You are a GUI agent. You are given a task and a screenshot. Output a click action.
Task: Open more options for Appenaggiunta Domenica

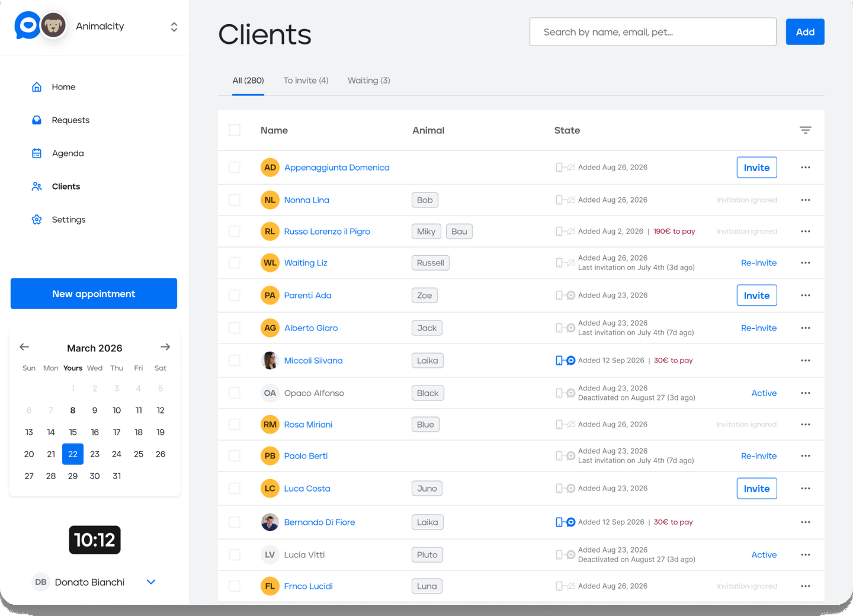[805, 168]
